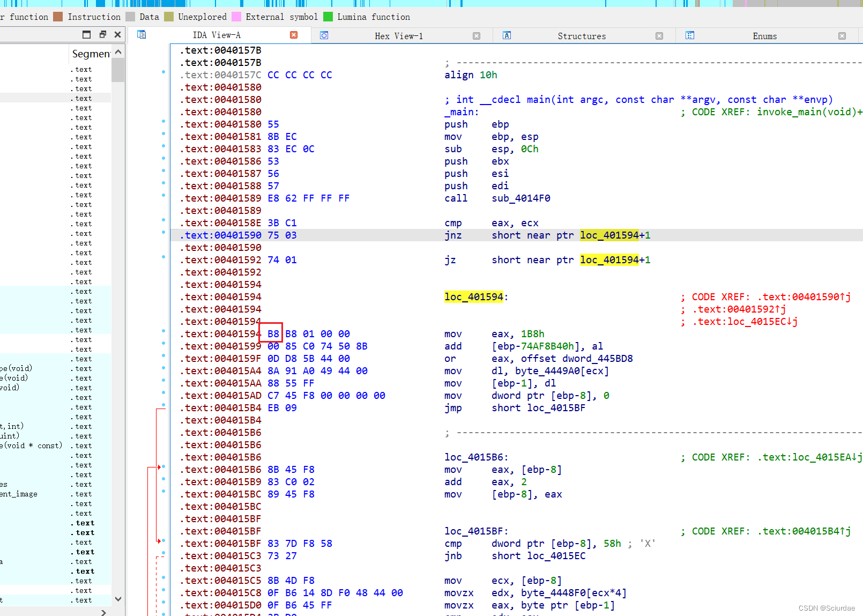Click the align 10h directive
The image size is (863, 616).
pyautogui.click(x=471, y=75)
